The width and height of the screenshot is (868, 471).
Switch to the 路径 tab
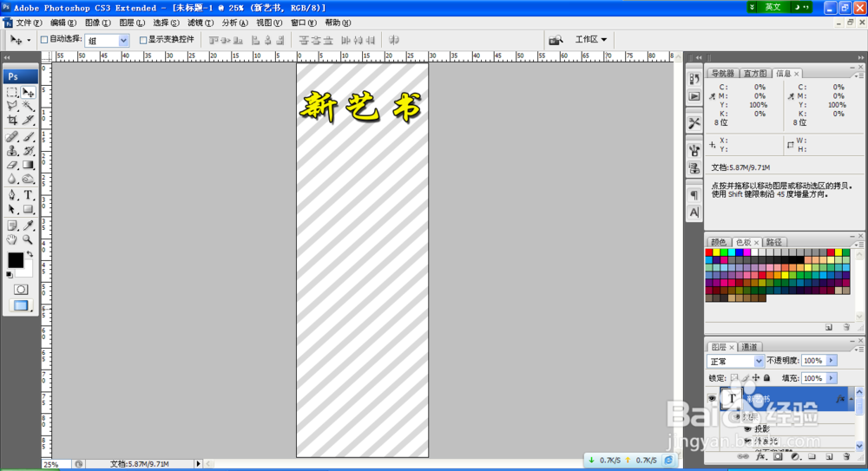click(774, 242)
